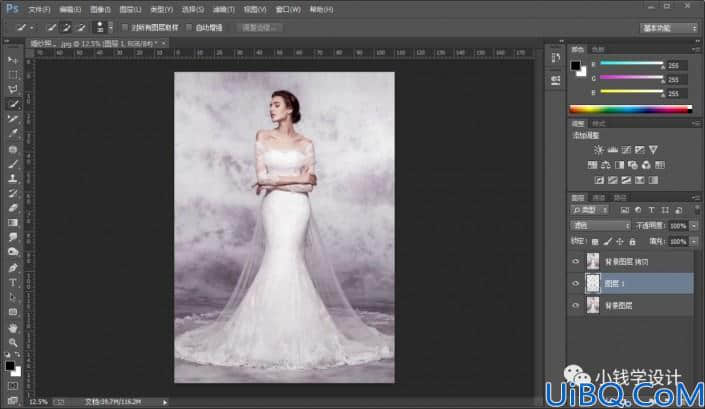Select the Spot Healing Brush tool

pos(13,149)
